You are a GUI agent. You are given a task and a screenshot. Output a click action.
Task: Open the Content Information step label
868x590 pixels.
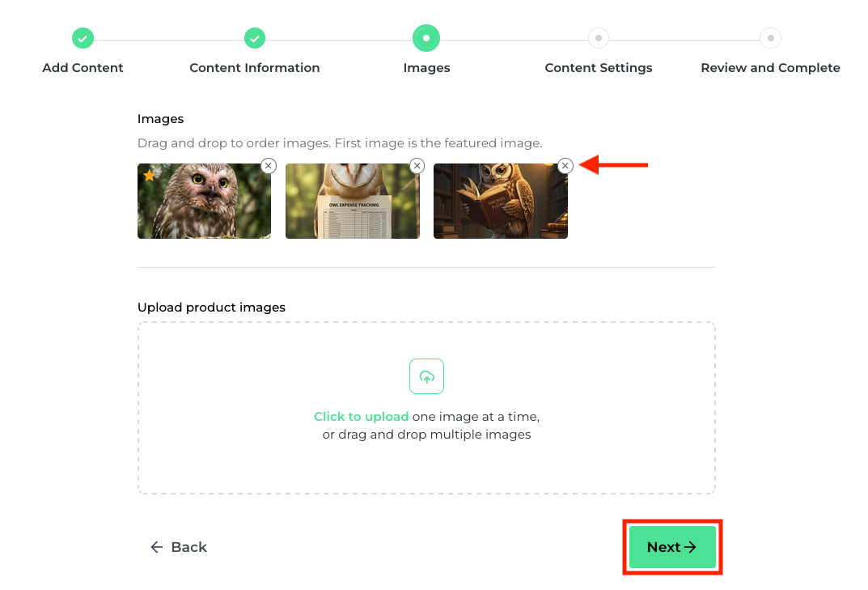[255, 68]
